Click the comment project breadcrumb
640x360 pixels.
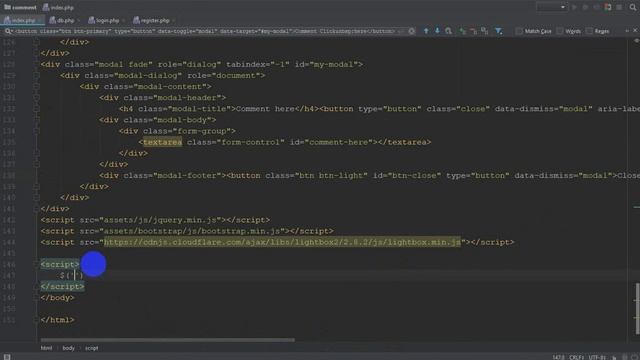[x=20, y=7]
